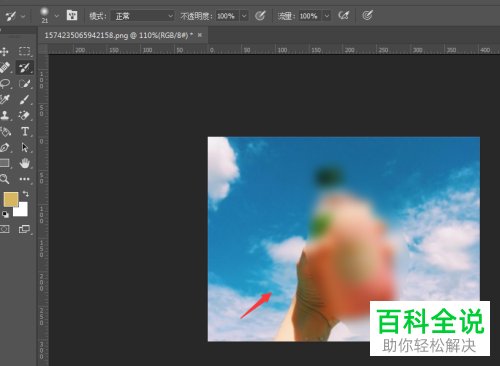Select the Zoom magnifier tool

click(x=4, y=179)
